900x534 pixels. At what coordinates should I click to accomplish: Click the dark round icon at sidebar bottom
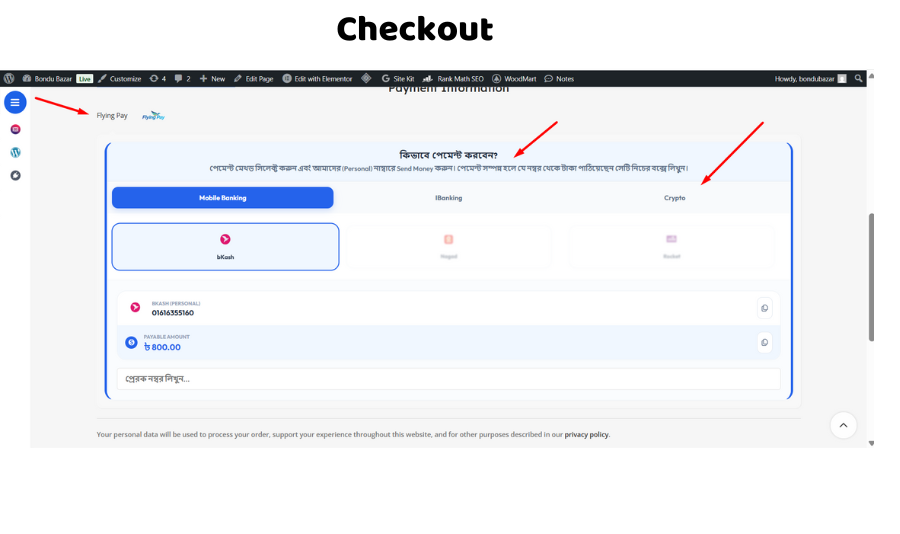point(15,175)
